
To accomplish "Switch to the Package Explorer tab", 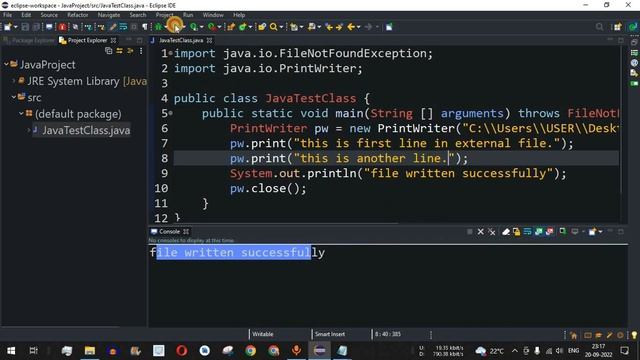I will [x=29, y=40].
